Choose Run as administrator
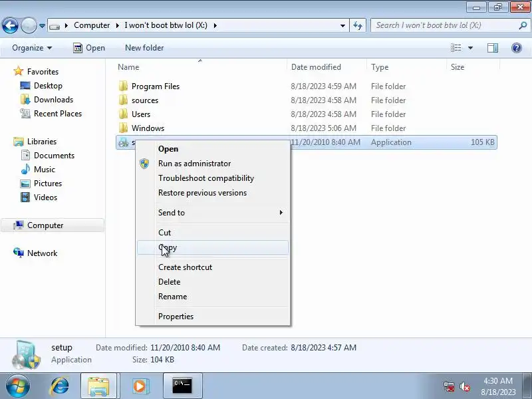This screenshot has width=532, height=399. point(213,164)
